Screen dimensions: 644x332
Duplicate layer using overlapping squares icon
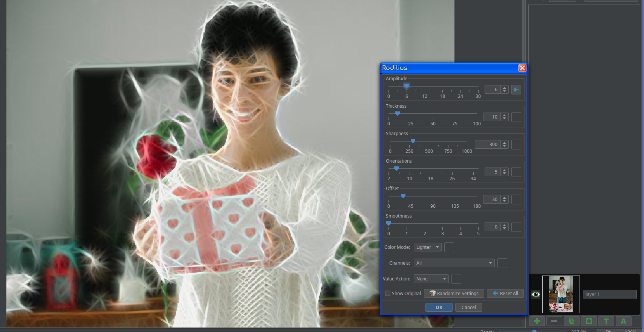tap(572, 321)
